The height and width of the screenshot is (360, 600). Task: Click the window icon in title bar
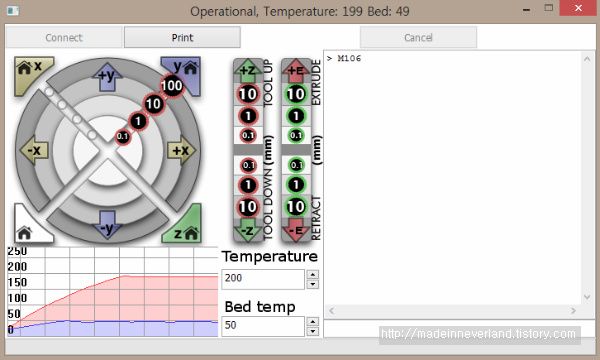point(13,11)
